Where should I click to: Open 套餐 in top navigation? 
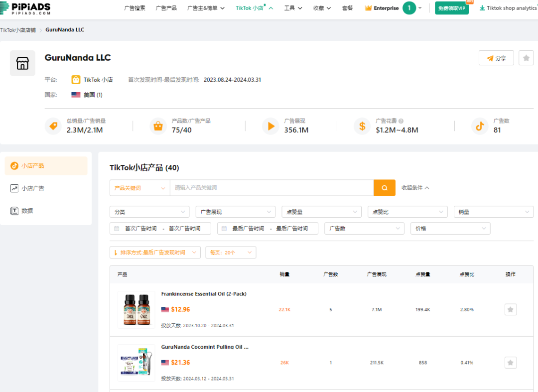(347, 8)
